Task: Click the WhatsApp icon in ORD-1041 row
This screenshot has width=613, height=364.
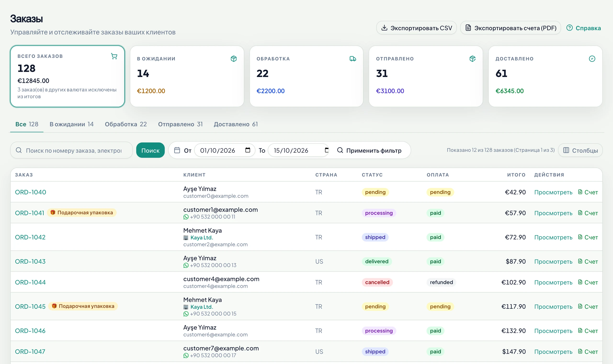Action: 186,217
